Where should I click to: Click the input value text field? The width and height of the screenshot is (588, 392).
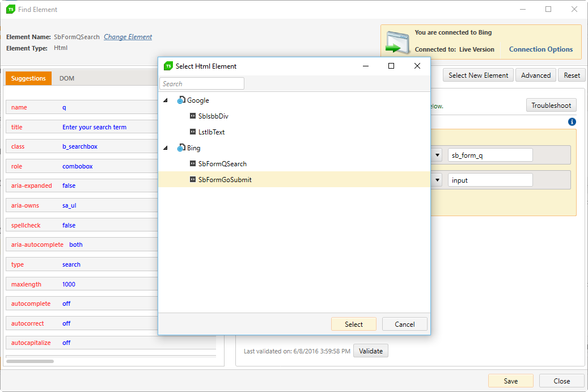pyautogui.click(x=490, y=180)
